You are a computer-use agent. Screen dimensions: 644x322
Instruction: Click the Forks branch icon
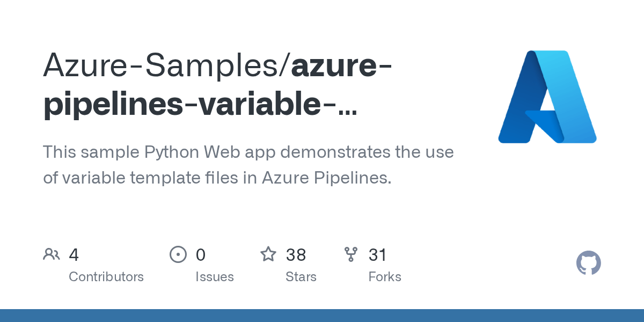click(351, 254)
